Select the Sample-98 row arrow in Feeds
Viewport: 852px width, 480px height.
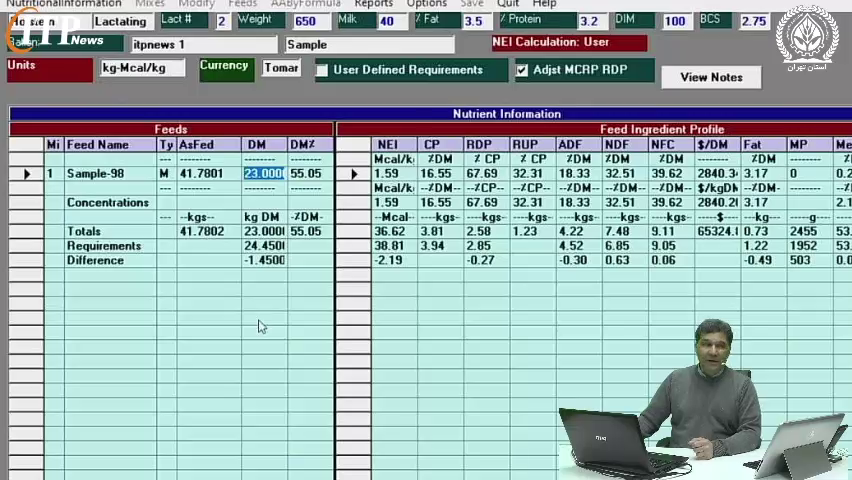(x=26, y=174)
